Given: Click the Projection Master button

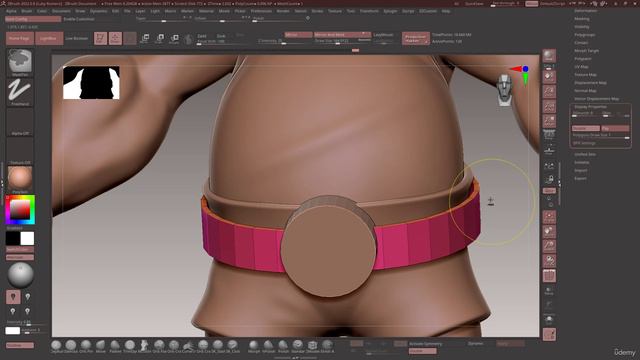Looking at the screenshot, I should [x=416, y=38].
